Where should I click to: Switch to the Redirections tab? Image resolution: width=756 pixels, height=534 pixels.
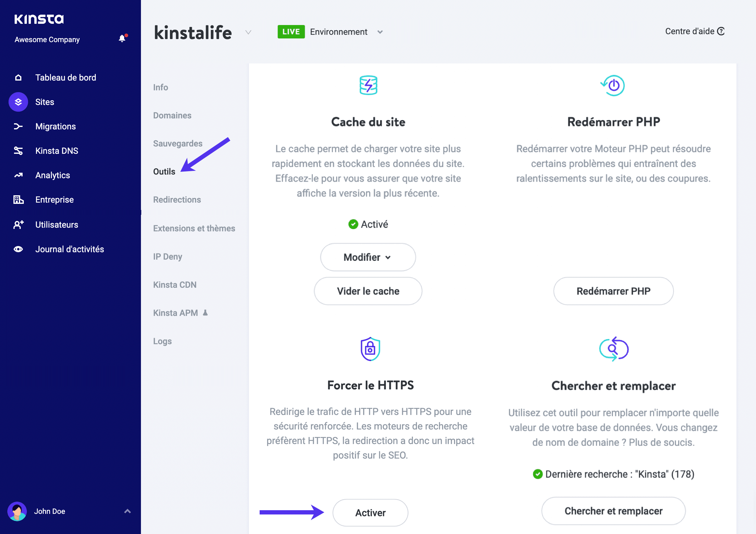click(x=177, y=199)
